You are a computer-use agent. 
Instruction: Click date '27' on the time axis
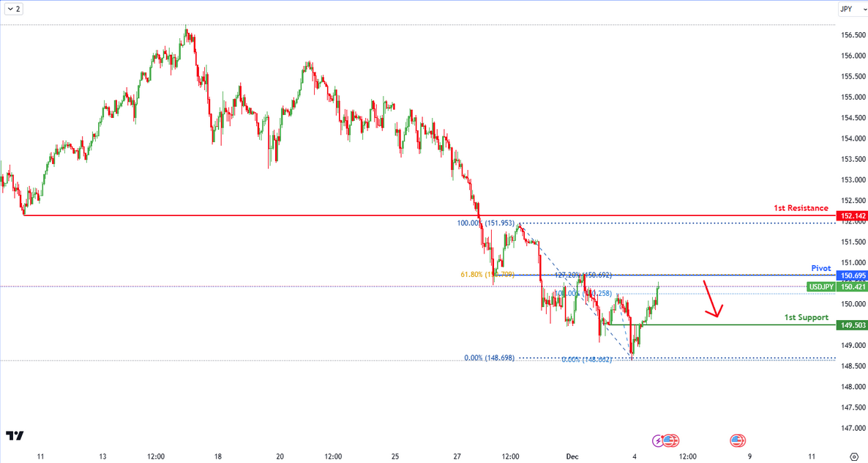[457, 457]
